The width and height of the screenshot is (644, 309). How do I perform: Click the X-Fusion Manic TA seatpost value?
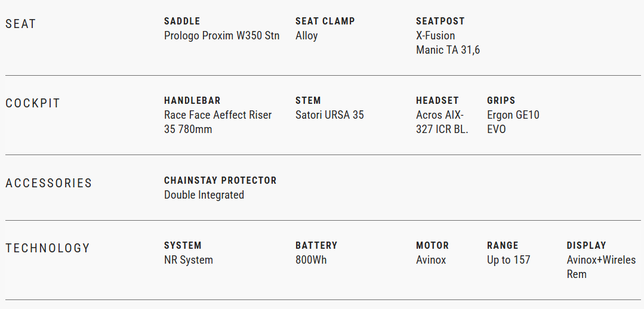(448, 43)
